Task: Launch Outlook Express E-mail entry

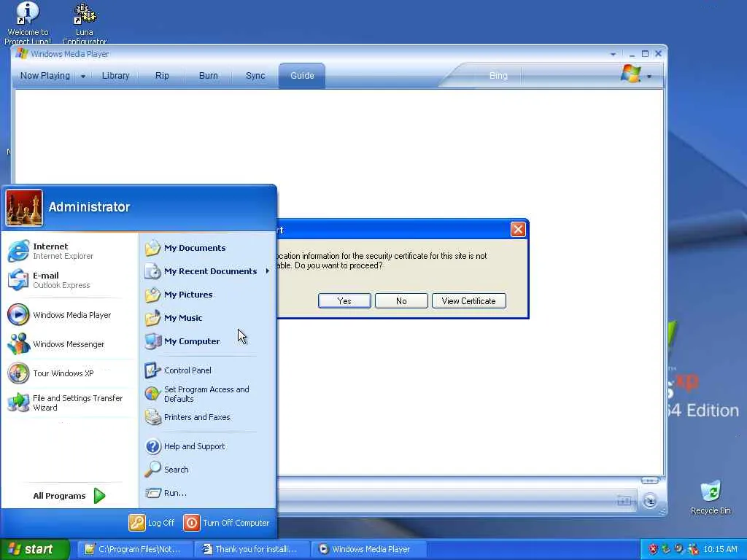Action: click(x=69, y=280)
